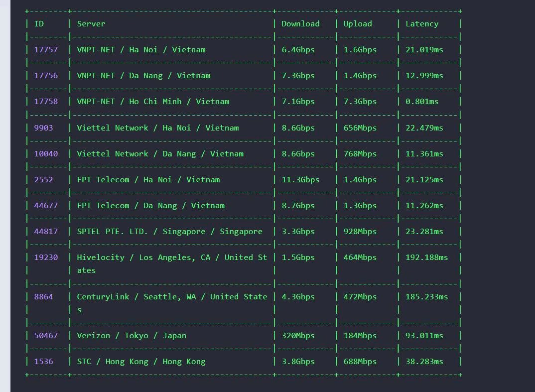Click server ID 1536
The width and height of the screenshot is (535, 392).
[43, 362]
